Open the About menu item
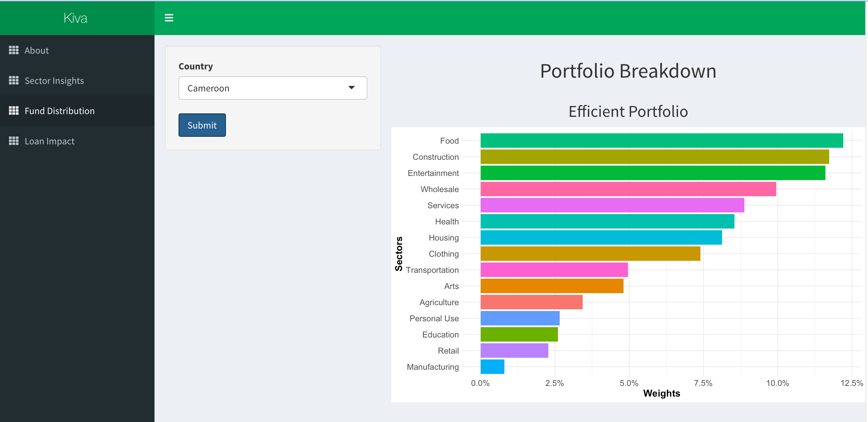 [x=37, y=51]
